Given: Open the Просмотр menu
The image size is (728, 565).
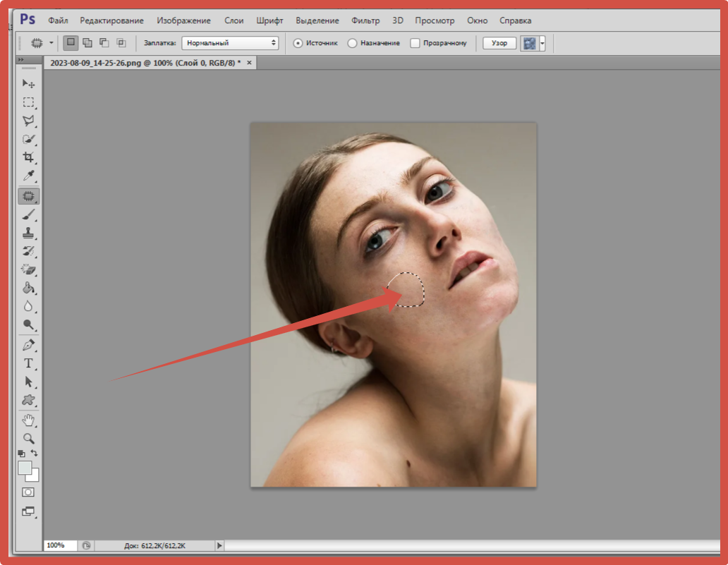Looking at the screenshot, I should click(435, 20).
